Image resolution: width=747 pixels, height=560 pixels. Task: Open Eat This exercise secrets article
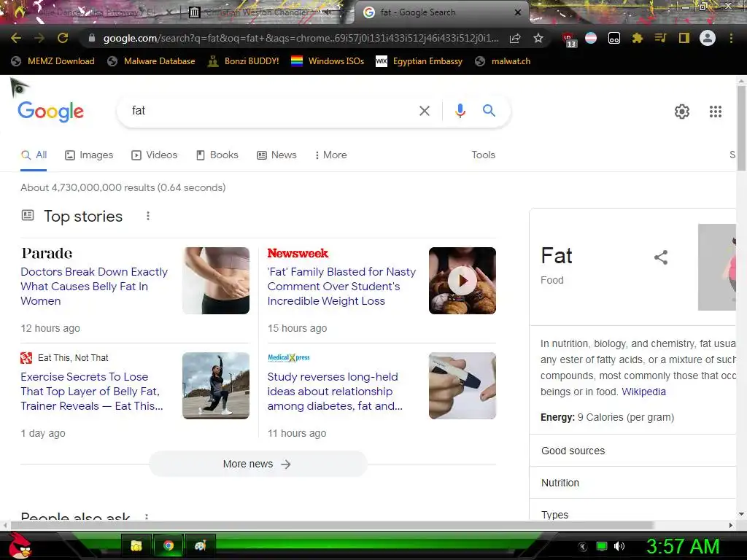click(92, 392)
